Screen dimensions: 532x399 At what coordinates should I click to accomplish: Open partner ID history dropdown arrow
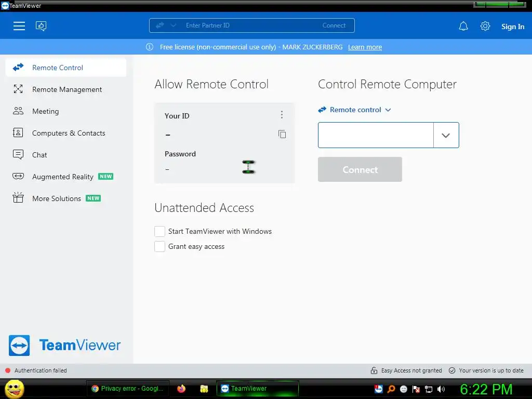click(x=446, y=136)
